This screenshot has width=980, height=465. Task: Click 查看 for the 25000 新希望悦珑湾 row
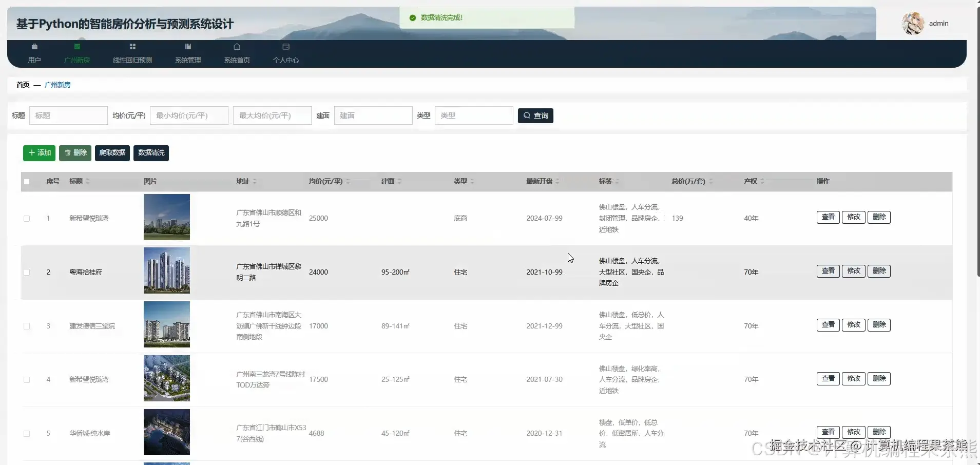pos(828,217)
